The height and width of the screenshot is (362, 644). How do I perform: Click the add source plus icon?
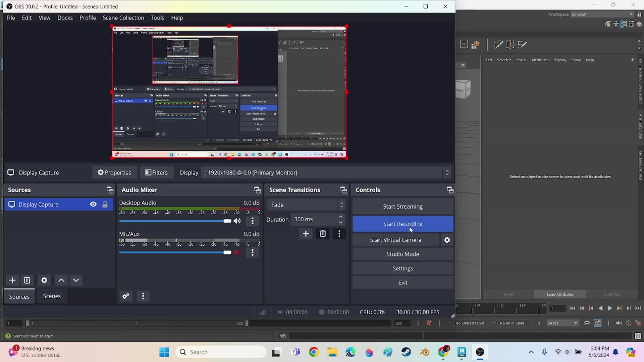12,280
